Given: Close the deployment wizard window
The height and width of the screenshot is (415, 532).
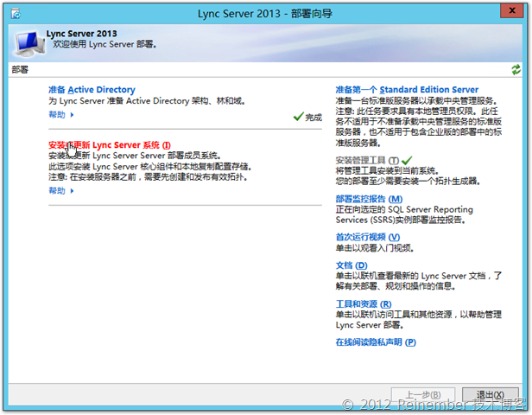Looking at the screenshot, I should pos(511,10).
